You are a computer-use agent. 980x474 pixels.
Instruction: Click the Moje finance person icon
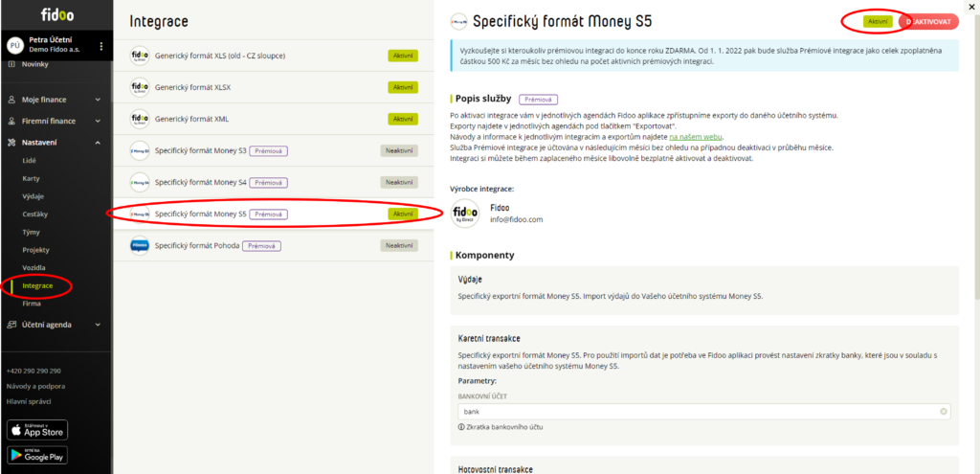tap(11, 100)
